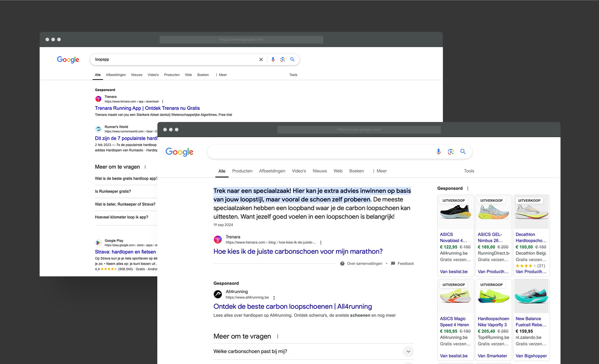Open New Balance Fuelcell Rebel thumbnail
Screen dimensions: 599x364
point(531,296)
